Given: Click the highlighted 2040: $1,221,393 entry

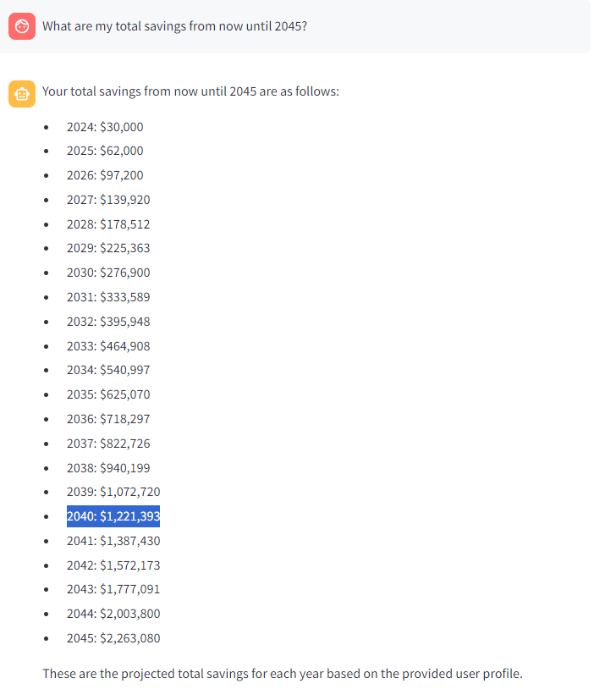Looking at the screenshot, I should pyautogui.click(x=113, y=516).
